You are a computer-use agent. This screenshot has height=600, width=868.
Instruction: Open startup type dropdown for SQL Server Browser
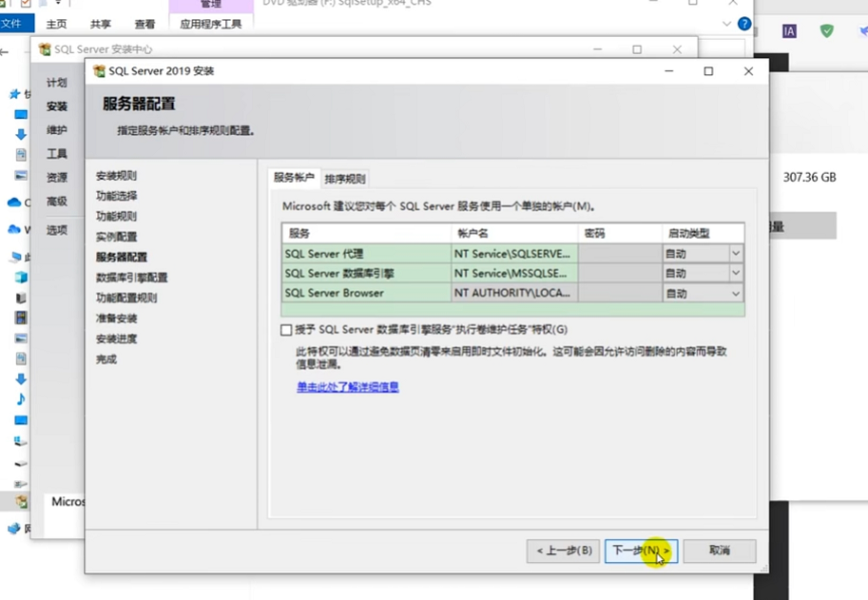[x=736, y=294]
